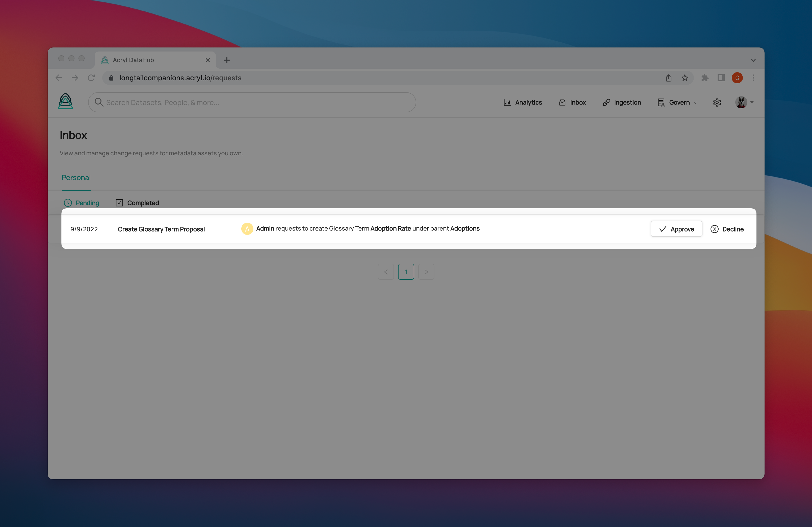Expand the browser tab search chevron
Screen dimensions: 812x527
(x=753, y=60)
